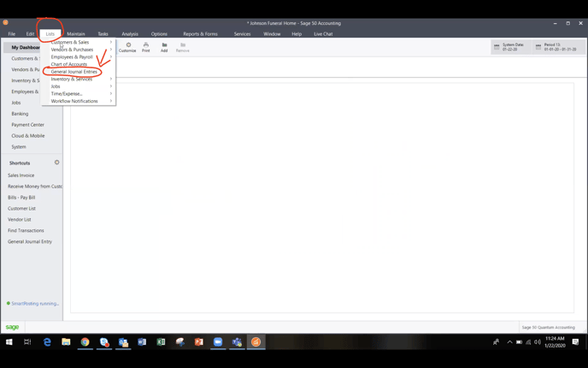Open the File menu
The height and width of the screenshot is (368, 588).
point(12,33)
